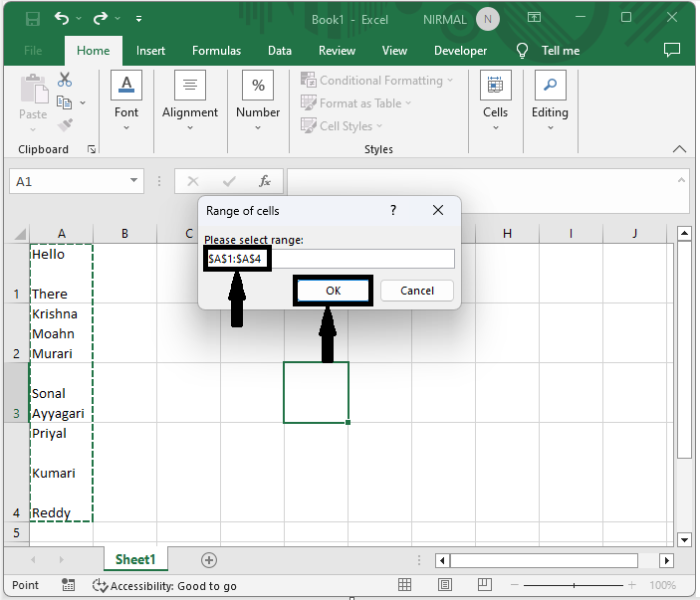Click the Tell me lightbulb icon
The image size is (700, 600).
coord(522,51)
